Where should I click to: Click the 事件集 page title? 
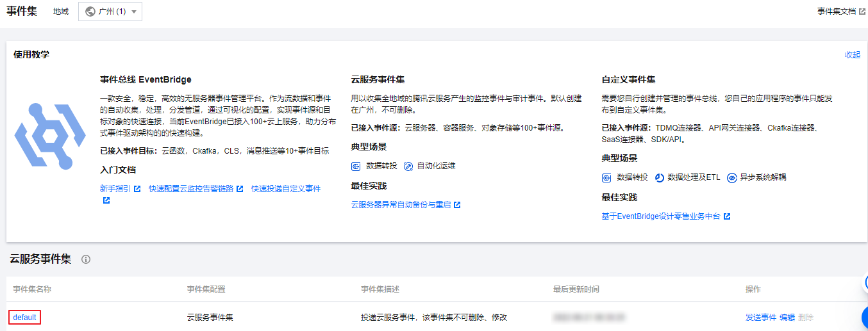[x=22, y=11]
